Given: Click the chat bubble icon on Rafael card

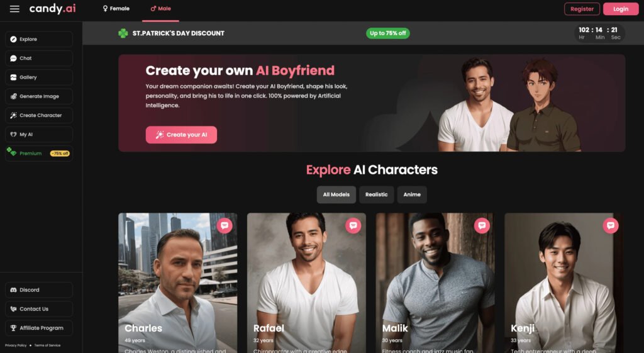Looking at the screenshot, I should click(353, 225).
